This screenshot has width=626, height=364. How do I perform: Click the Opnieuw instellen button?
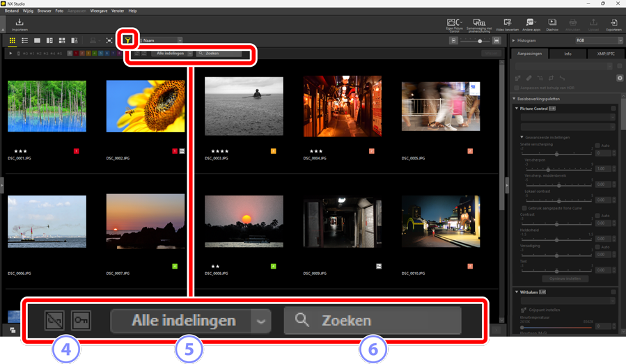(x=565, y=278)
